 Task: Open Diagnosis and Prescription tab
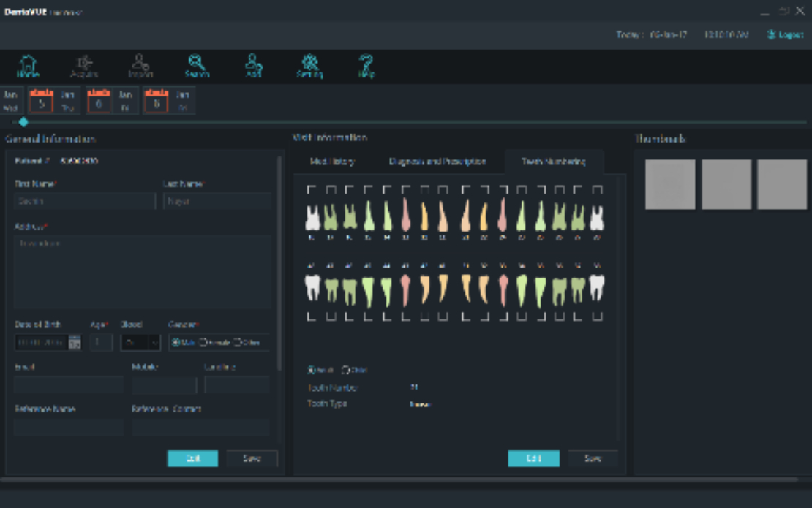pos(437,162)
